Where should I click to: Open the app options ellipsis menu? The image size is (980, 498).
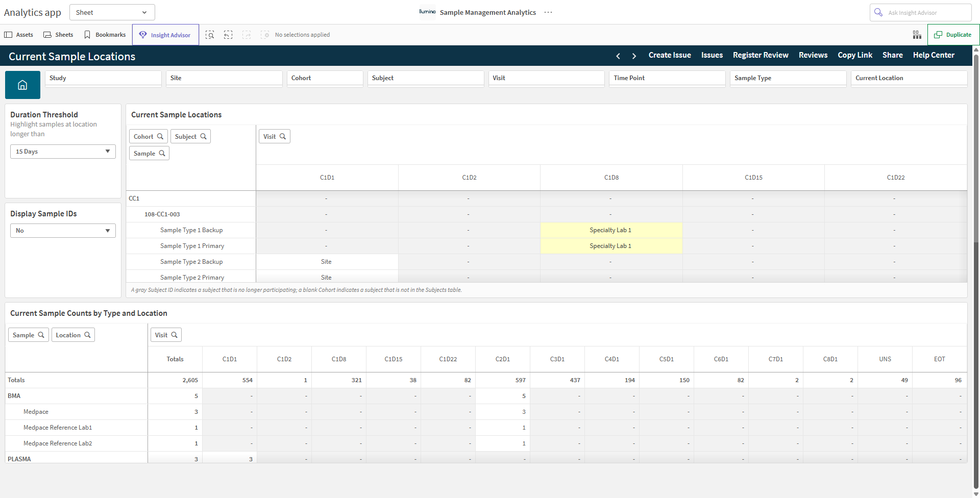[x=548, y=12]
